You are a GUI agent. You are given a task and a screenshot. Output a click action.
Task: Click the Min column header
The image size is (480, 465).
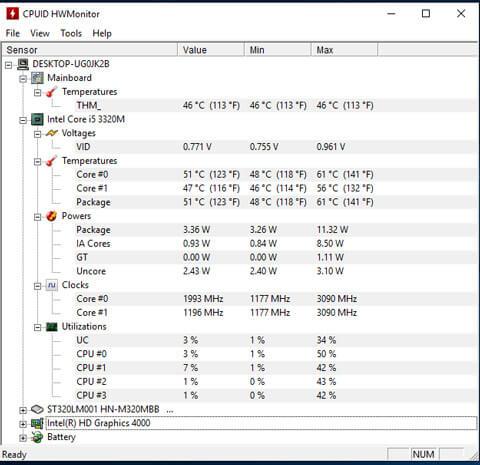(x=278, y=50)
